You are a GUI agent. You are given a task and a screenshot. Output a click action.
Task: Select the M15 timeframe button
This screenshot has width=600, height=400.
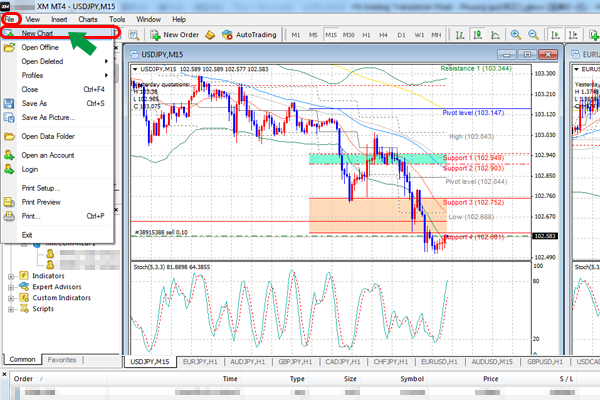pos(331,35)
